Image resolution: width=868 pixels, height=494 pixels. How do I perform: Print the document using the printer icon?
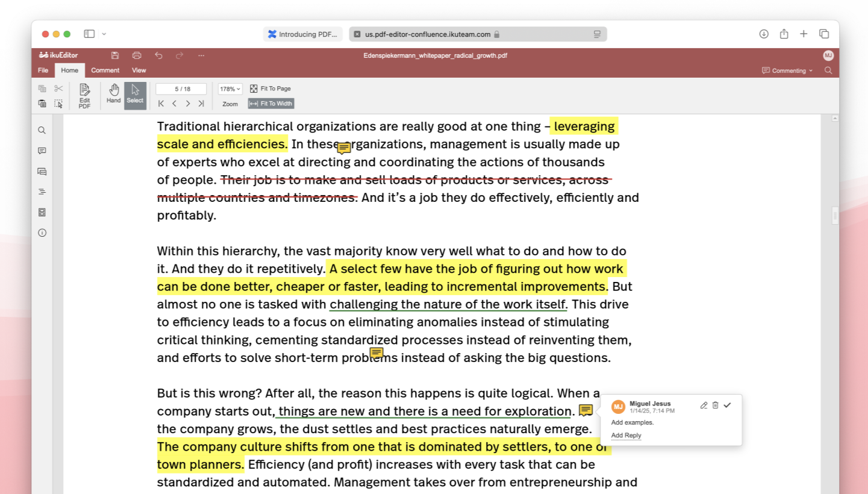coord(137,55)
